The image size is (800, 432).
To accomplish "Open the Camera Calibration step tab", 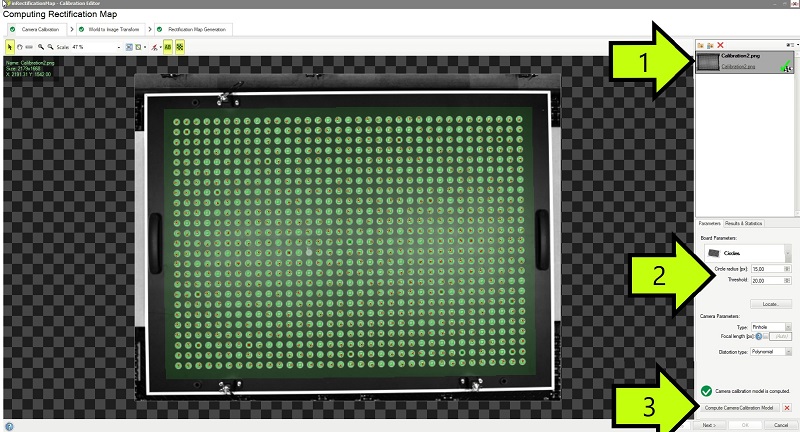I will pos(36,30).
